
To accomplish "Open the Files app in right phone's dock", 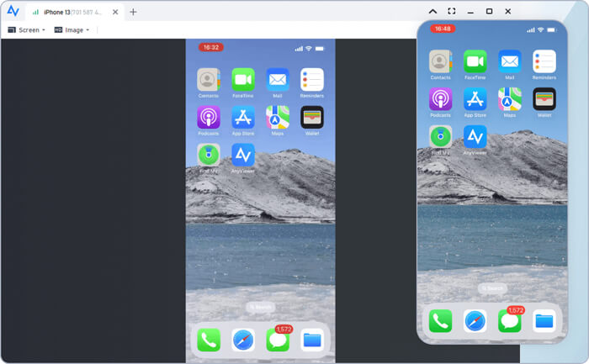I will [544, 321].
